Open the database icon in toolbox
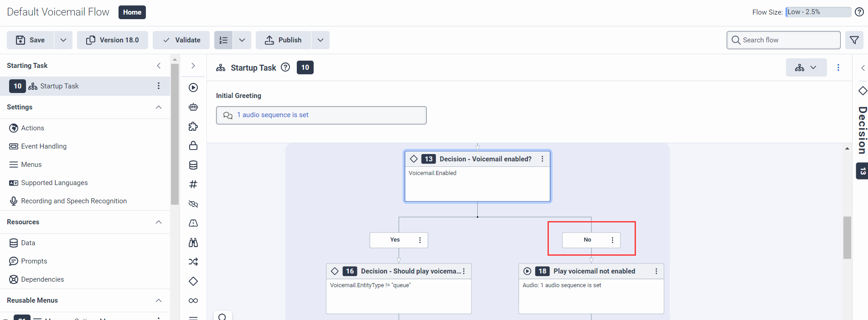The image size is (868, 320). pos(193,165)
